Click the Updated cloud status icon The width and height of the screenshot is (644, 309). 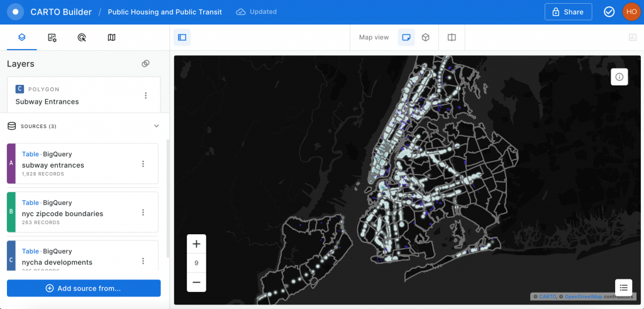(241, 12)
